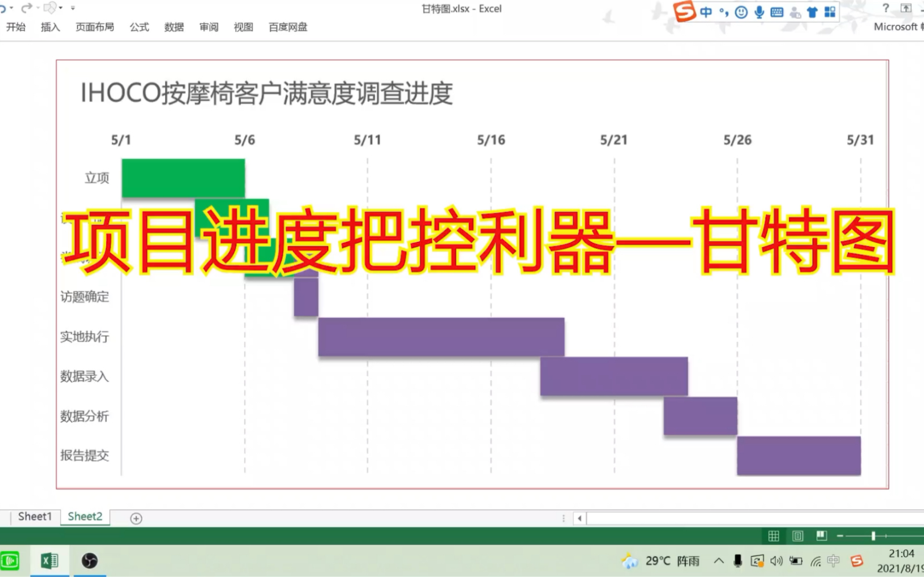
Task: Open Customize Quick Access Toolbar dropdown
Action: 73,8
